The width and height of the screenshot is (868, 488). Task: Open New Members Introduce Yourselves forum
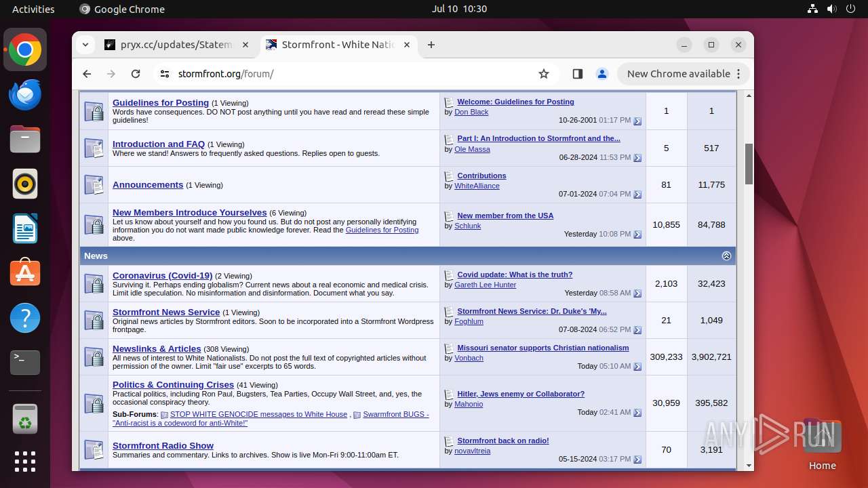tap(190, 213)
